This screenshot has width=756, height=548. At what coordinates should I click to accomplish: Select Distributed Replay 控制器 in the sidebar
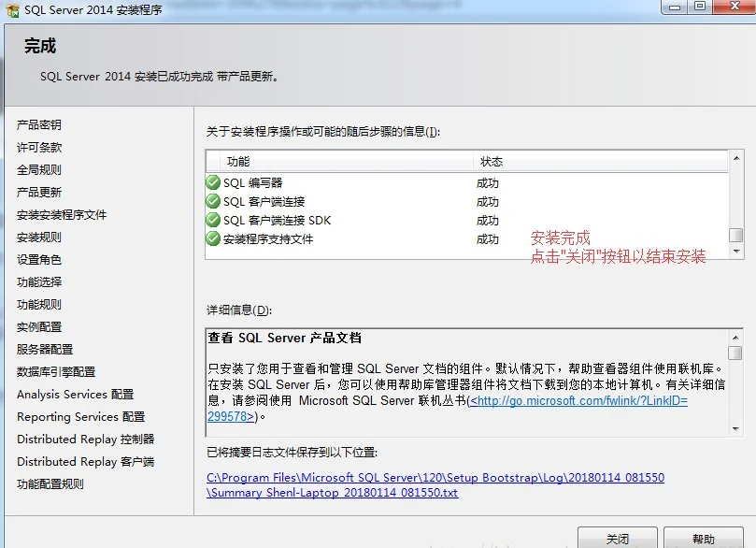coord(85,440)
